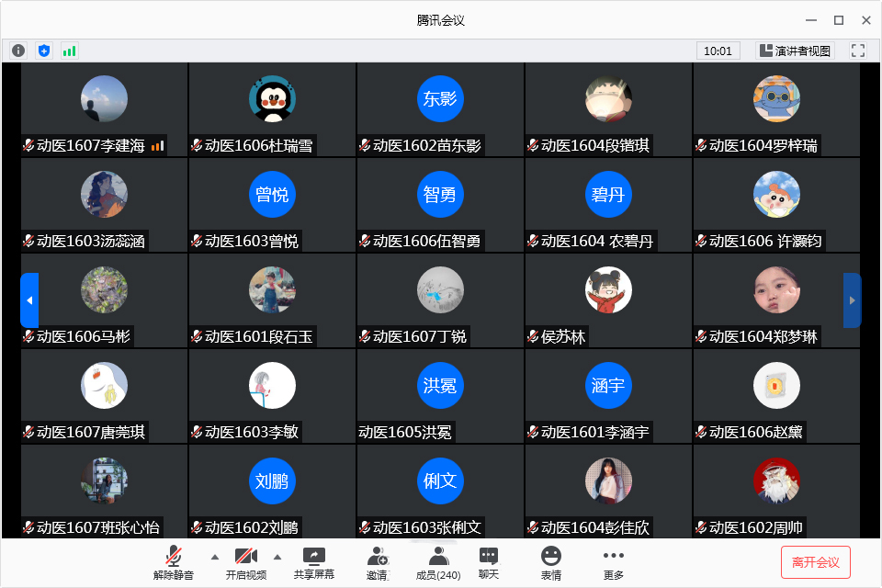882x588 pixels.
Task: Select avatar of 动医1602周帅
Action: click(x=777, y=481)
